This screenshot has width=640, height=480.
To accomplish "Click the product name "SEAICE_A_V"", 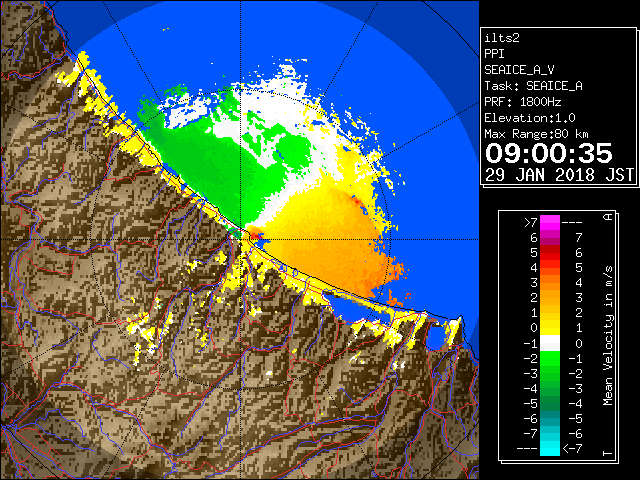I will coord(519,70).
